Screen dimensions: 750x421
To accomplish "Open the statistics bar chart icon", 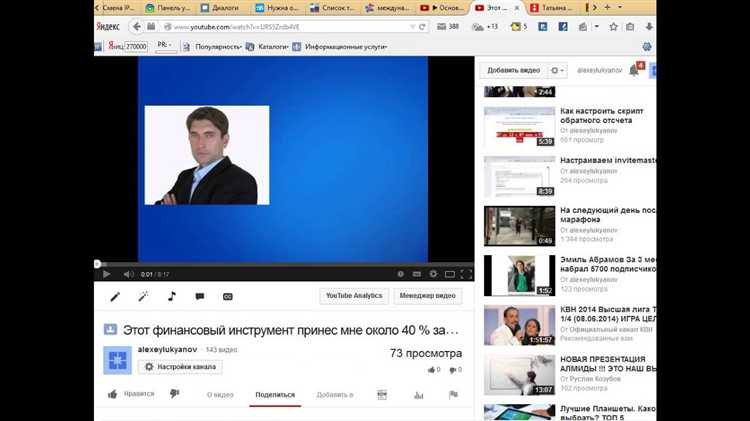I will 419,395.
